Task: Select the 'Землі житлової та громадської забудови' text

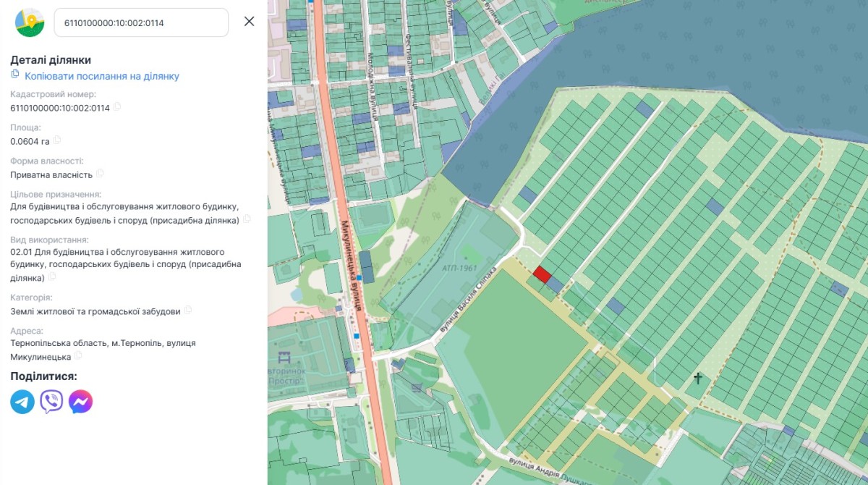Action: pos(95,311)
